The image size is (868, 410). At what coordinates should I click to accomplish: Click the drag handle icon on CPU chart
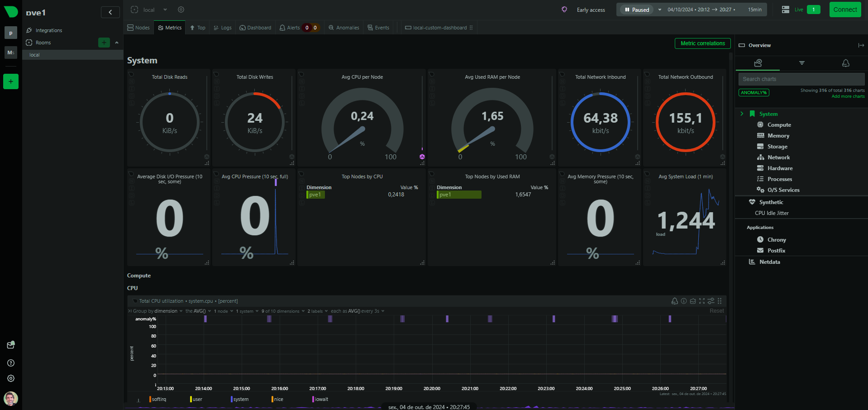720,301
